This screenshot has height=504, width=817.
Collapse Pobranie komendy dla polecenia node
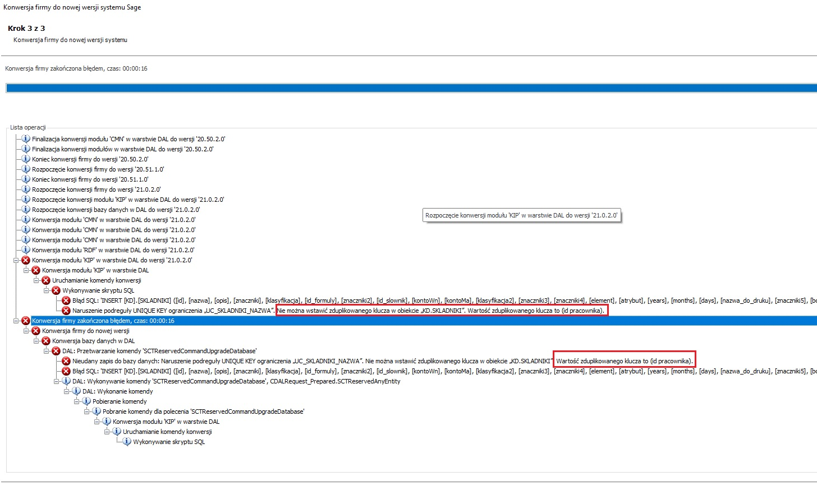[87, 411]
